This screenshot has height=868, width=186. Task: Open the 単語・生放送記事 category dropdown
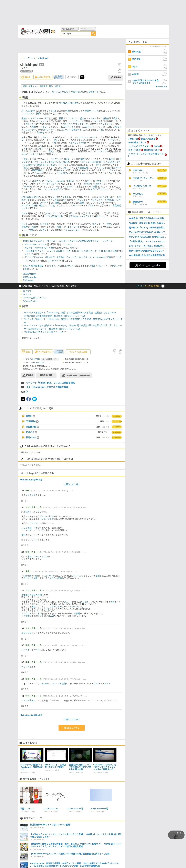[70, 29]
